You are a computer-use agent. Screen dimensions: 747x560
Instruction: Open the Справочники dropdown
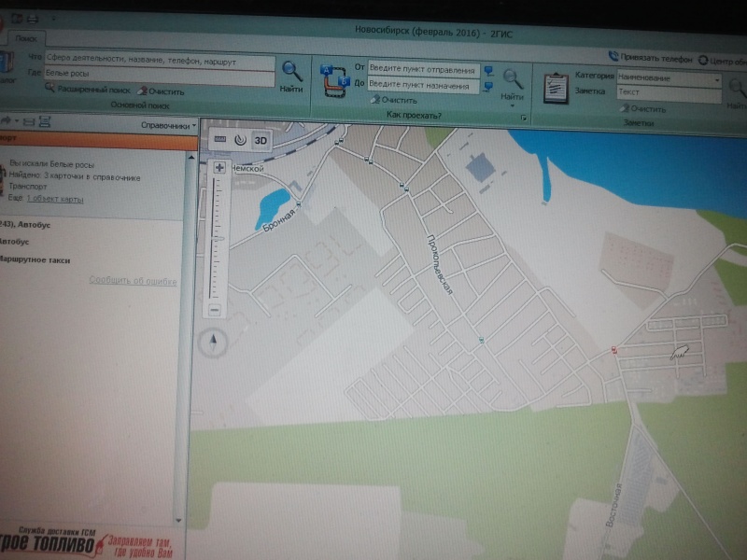(x=167, y=124)
